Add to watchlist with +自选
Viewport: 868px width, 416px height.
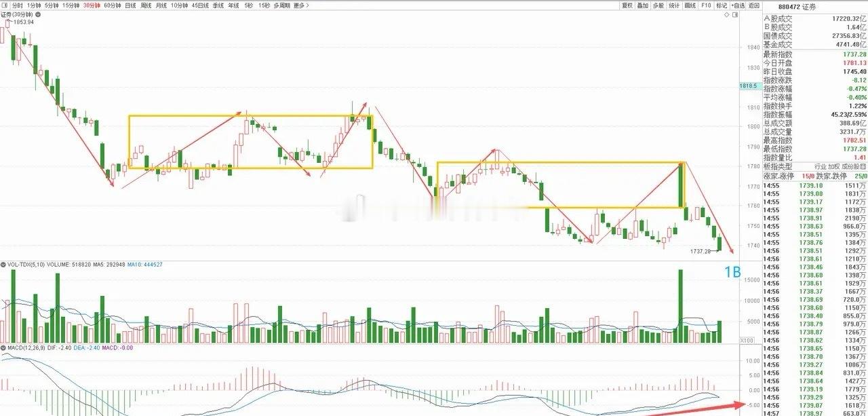[x=738, y=5]
